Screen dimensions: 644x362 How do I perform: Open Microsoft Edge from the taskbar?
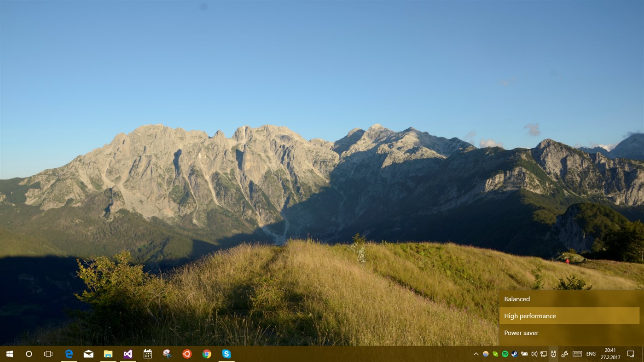[68, 354]
